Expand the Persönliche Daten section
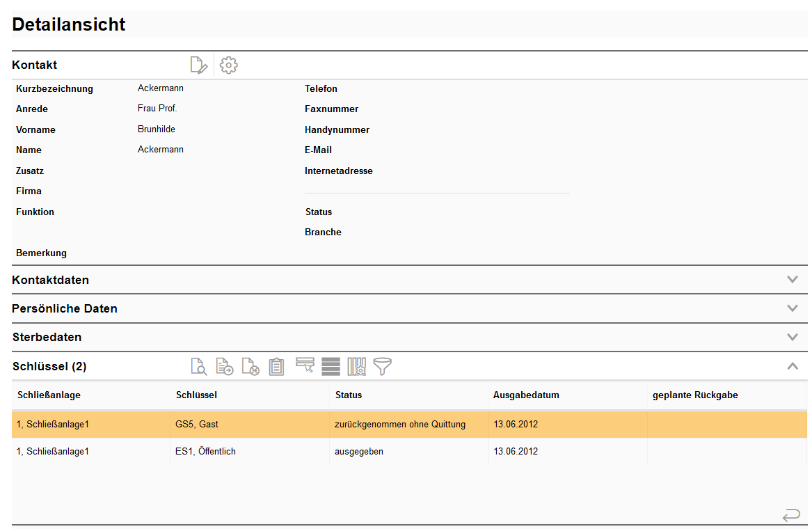This screenshot has width=812, height=529. pos(792,308)
